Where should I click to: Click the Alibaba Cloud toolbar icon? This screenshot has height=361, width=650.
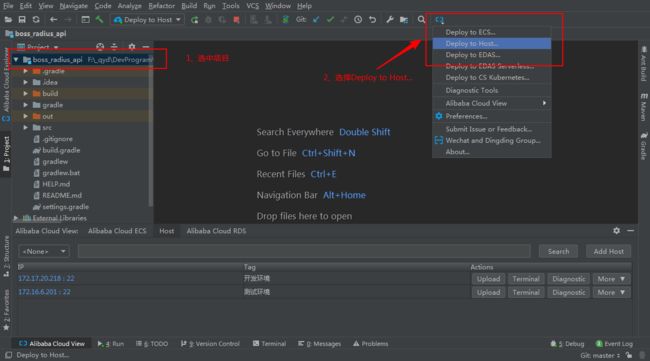pyautogui.click(x=439, y=19)
